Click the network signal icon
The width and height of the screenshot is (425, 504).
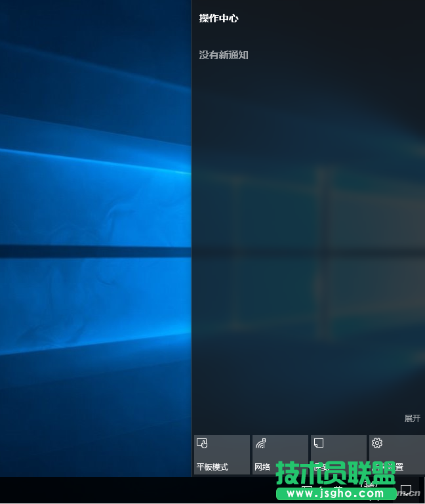260,444
